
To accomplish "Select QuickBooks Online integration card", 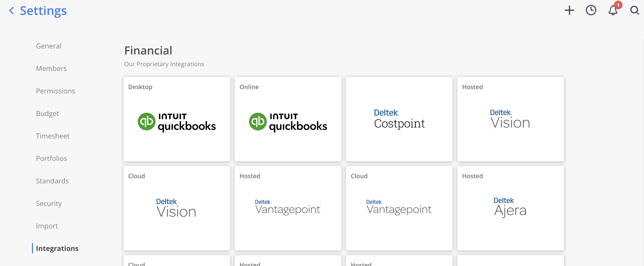I will click(x=288, y=119).
